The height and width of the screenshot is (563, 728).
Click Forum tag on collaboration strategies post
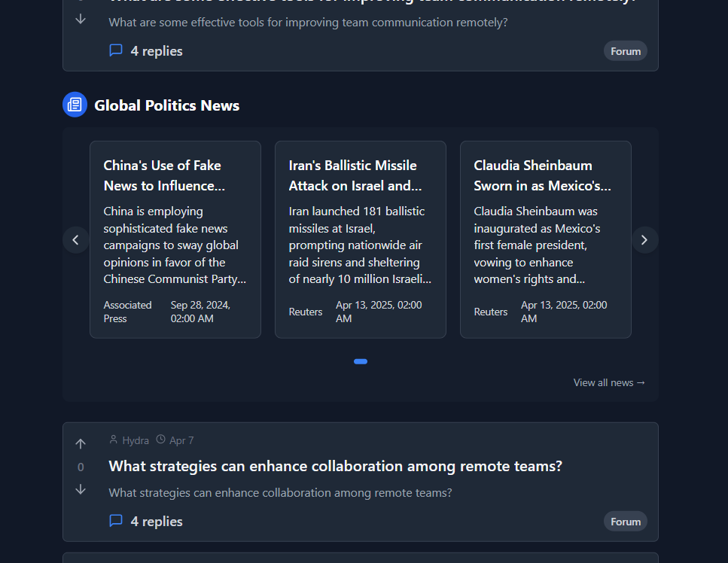(626, 522)
